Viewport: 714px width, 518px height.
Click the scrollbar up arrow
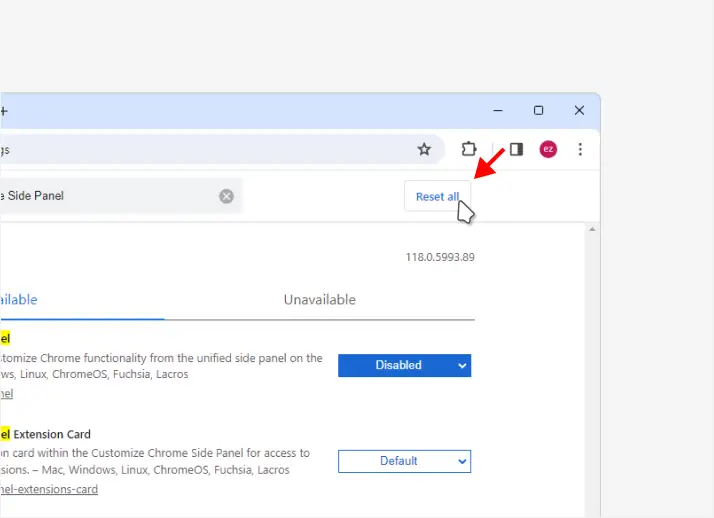(592, 229)
